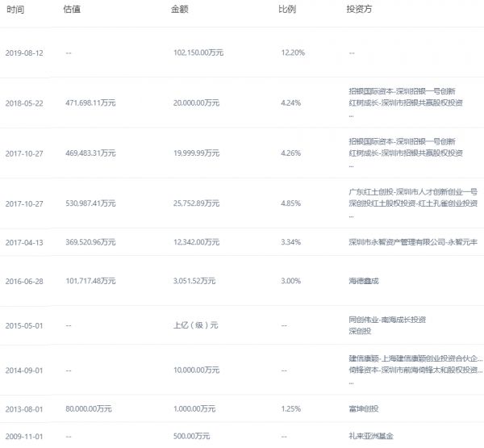
Task: Select the valuation 530,987.41万元
Action: 90,203
